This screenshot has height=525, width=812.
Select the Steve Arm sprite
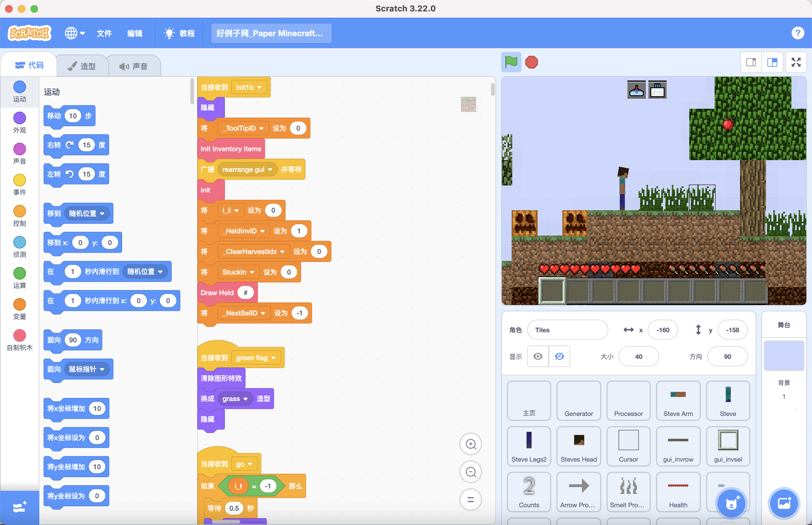point(678,401)
